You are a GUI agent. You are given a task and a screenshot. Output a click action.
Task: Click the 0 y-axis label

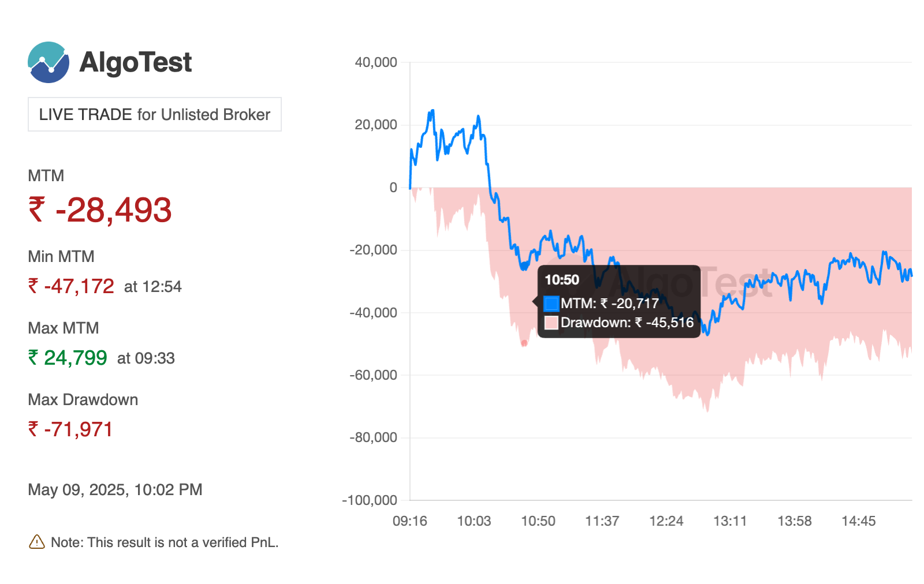393,188
